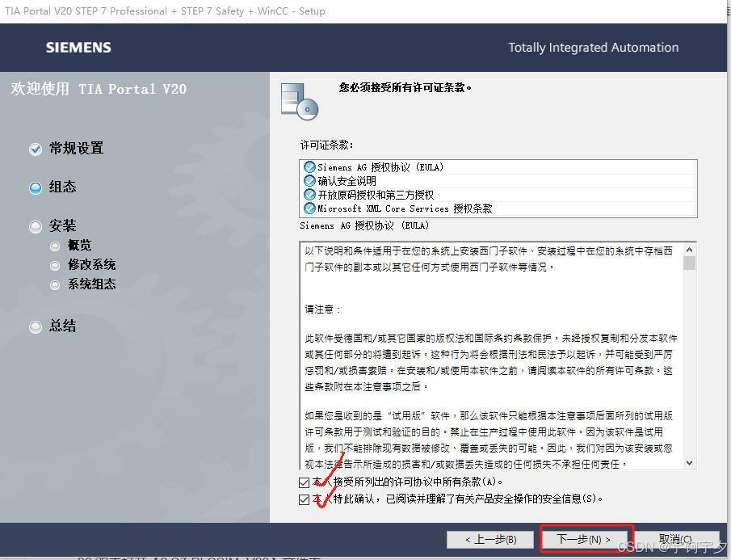The height and width of the screenshot is (560, 731).
Task: Click the 概览 sub-step indicator icon
Action: 55,246
